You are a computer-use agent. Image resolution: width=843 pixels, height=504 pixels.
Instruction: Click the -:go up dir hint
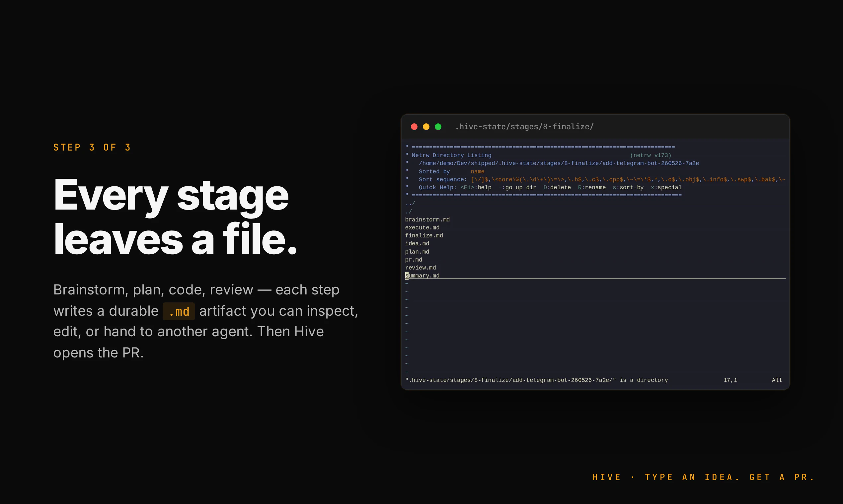(517, 187)
